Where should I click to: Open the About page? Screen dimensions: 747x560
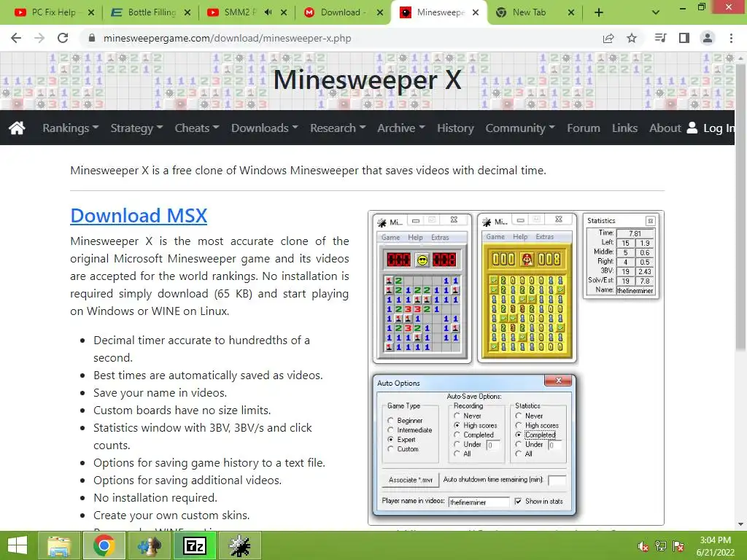click(665, 128)
